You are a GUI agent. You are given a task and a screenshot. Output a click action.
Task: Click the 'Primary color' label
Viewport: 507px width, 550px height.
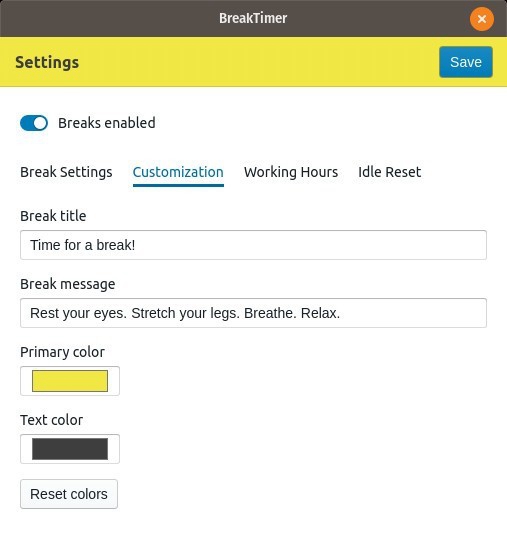62,352
